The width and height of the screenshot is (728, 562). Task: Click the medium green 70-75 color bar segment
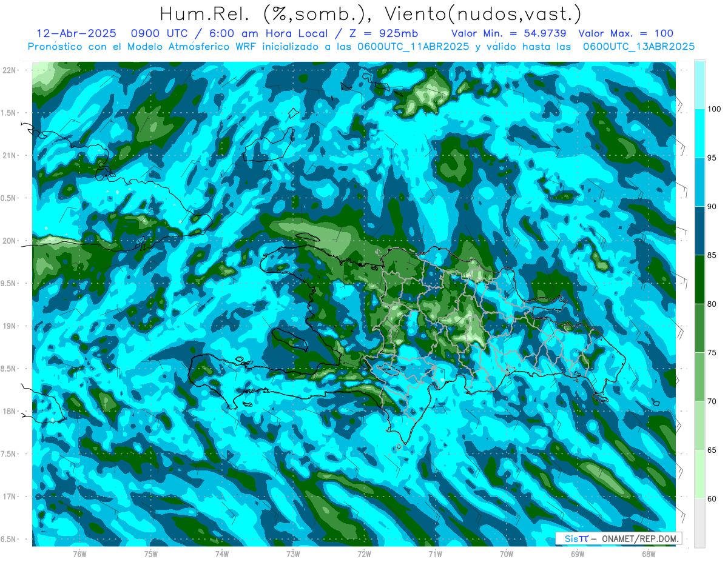point(699,377)
